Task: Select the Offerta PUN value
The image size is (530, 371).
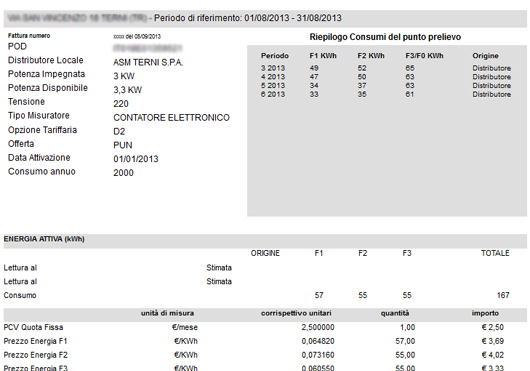Action: tap(123, 145)
